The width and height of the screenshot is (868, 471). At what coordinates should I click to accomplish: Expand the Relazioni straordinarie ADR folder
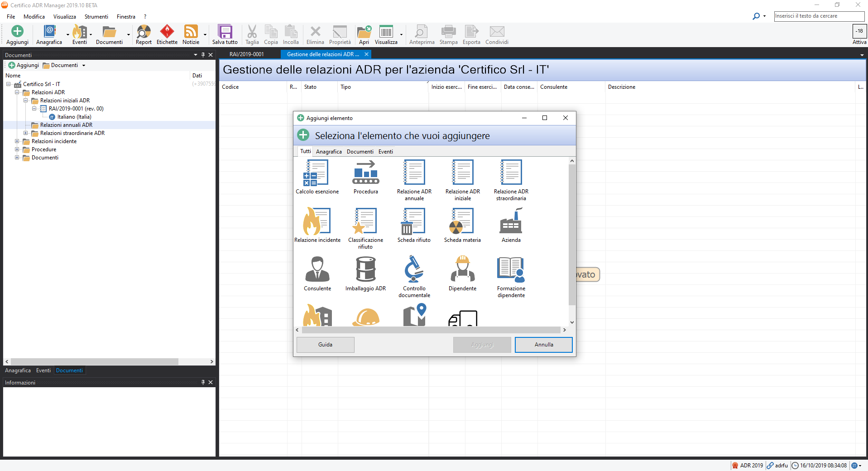coord(26,133)
